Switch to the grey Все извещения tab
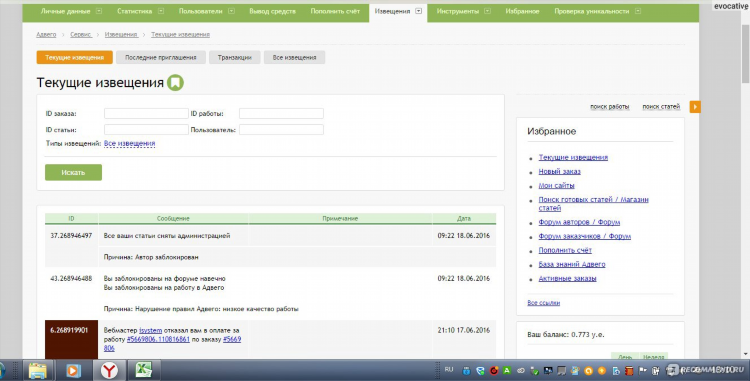The width and height of the screenshot is (750, 381). (x=294, y=57)
